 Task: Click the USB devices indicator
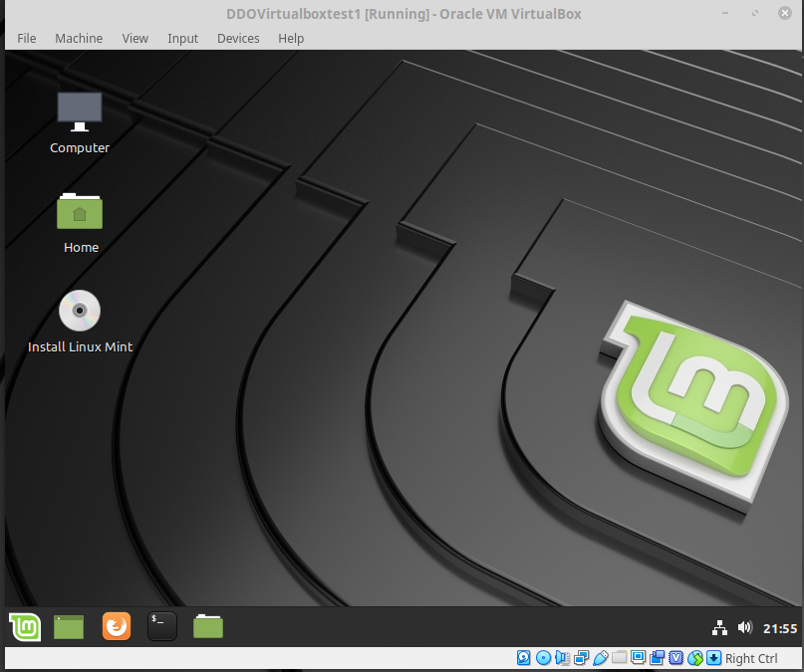[601, 658]
